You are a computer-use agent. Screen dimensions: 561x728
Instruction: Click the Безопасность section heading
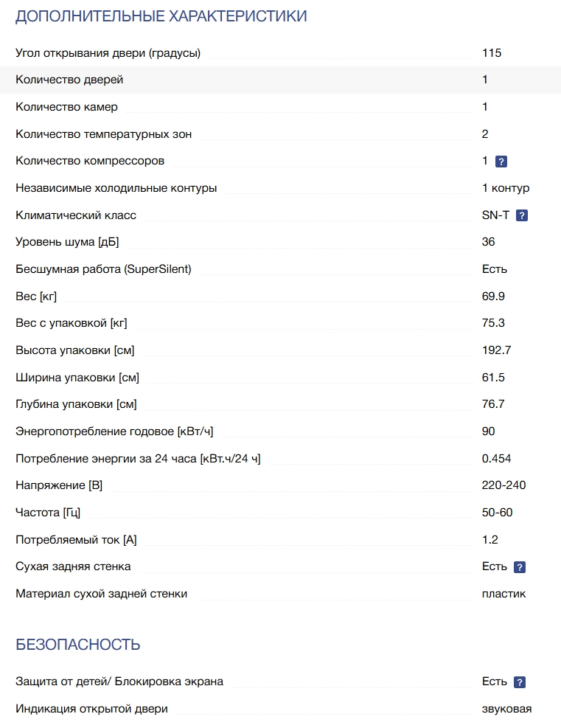tap(78, 645)
